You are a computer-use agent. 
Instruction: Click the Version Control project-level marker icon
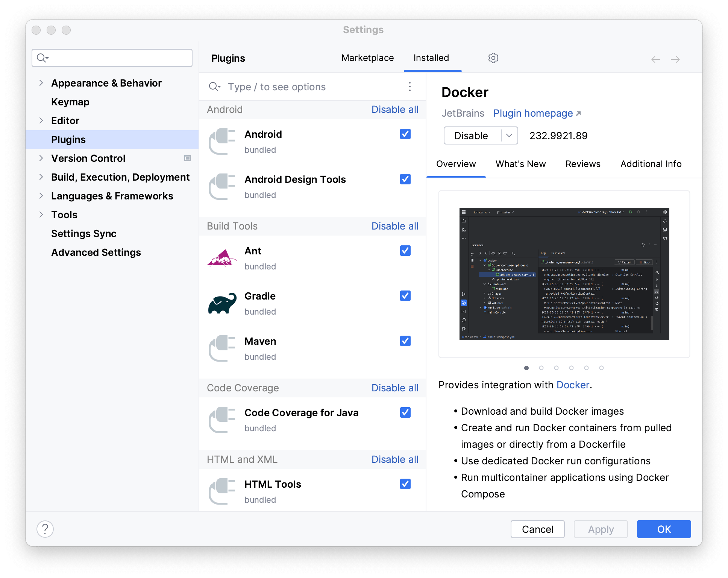[x=187, y=158]
